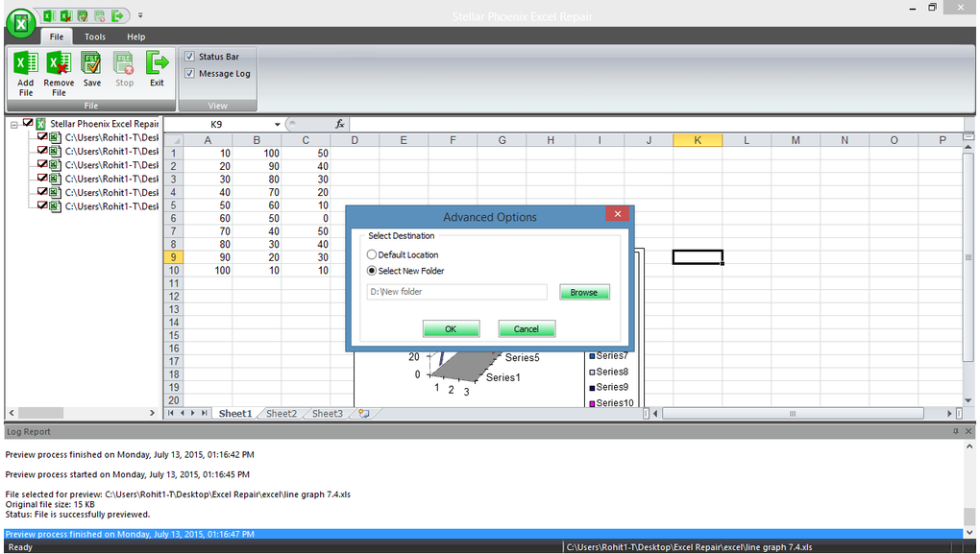
Task: Click the Series9 legend color swatch
Action: tap(592, 388)
